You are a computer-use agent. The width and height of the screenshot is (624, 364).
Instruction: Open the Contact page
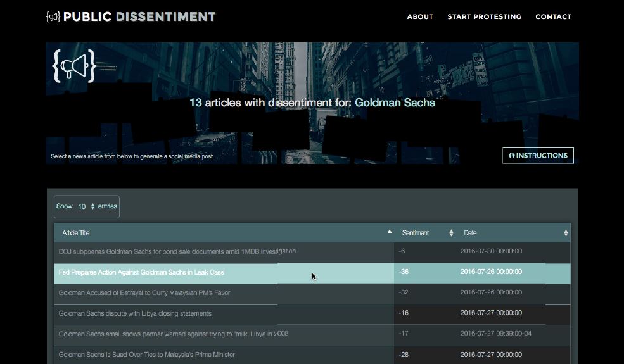(553, 16)
